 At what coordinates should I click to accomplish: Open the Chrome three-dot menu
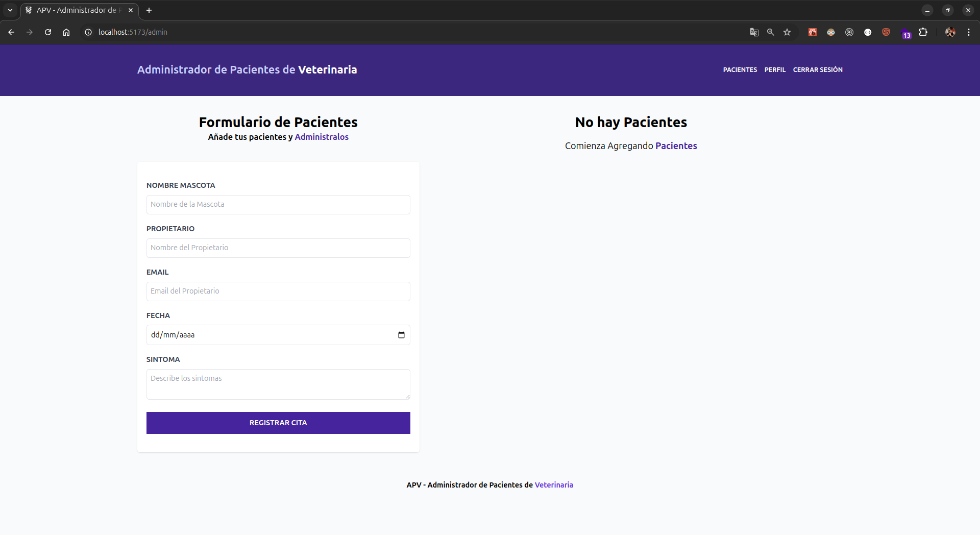tap(969, 32)
